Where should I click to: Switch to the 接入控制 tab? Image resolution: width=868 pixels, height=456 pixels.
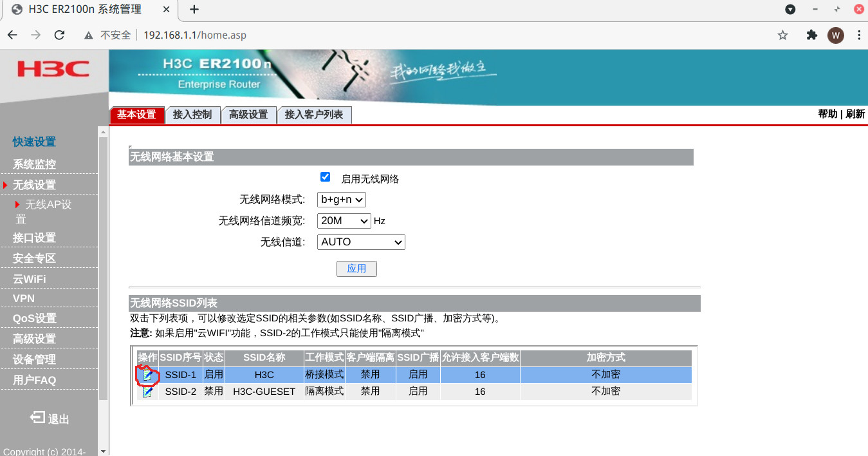click(x=192, y=115)
